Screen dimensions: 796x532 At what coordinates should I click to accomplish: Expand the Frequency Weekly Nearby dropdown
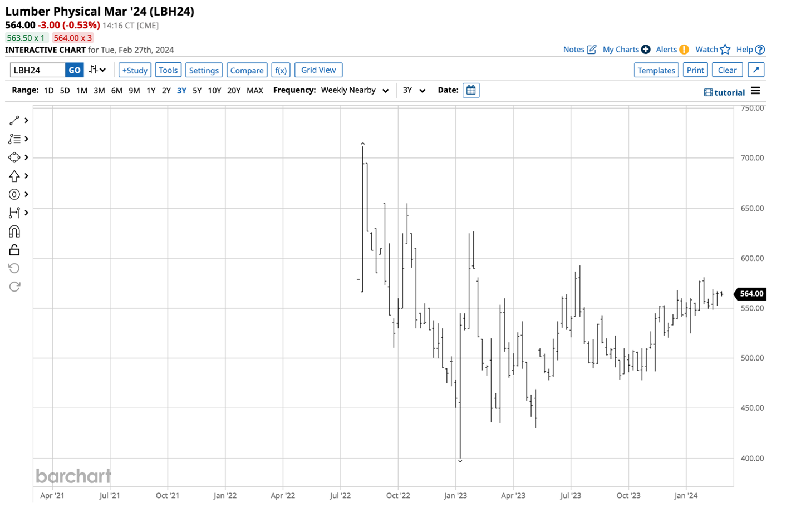(355, 90)
